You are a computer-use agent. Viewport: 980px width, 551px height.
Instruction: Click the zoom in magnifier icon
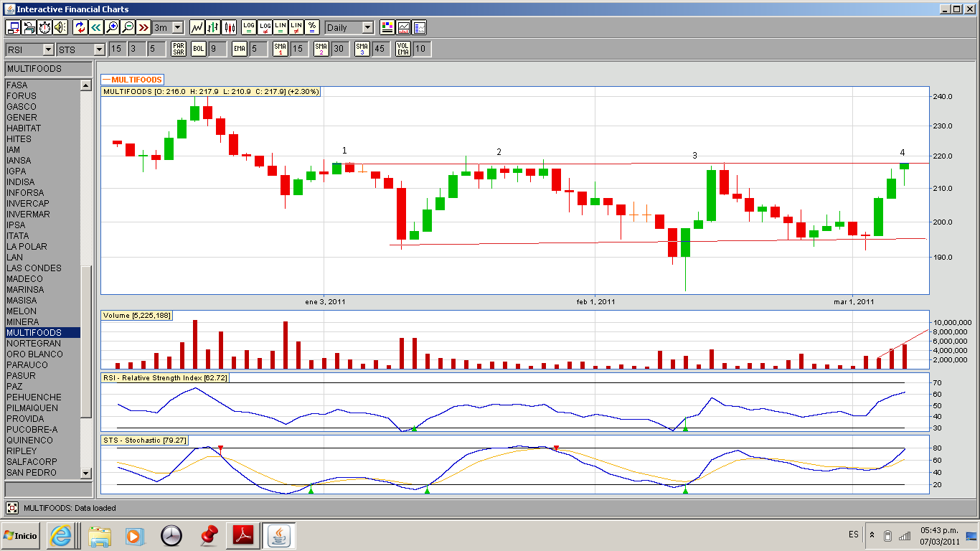(x=112, y=27)
